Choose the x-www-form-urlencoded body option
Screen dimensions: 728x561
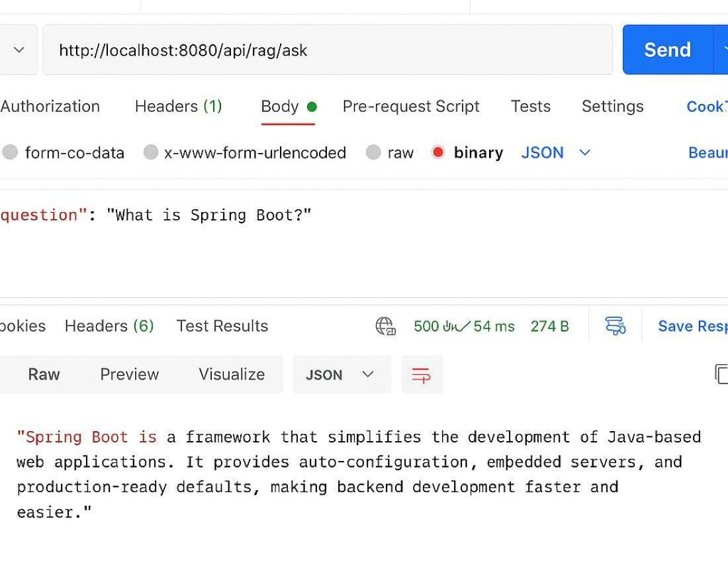(151, 152)
